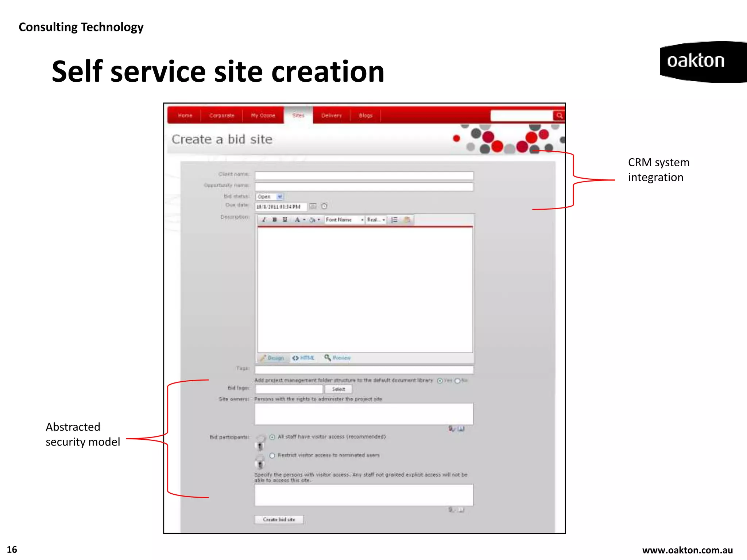The height and width of the screenshot is (560, 747).
Task: Apply italic formatting in Description toolbar
Action: tap(264, 219)
